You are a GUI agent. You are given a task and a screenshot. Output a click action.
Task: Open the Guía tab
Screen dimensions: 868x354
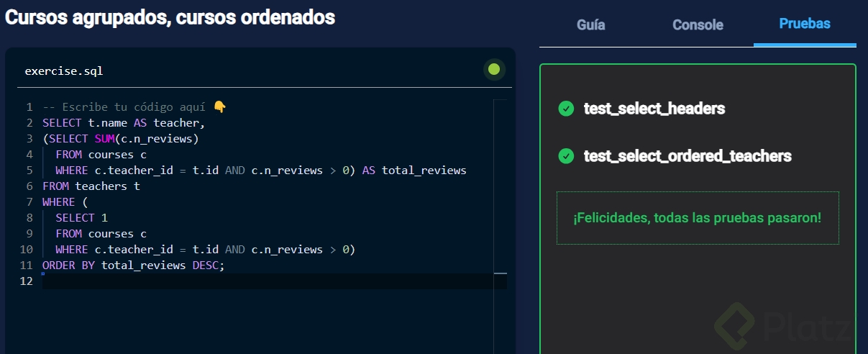[590, 24]
